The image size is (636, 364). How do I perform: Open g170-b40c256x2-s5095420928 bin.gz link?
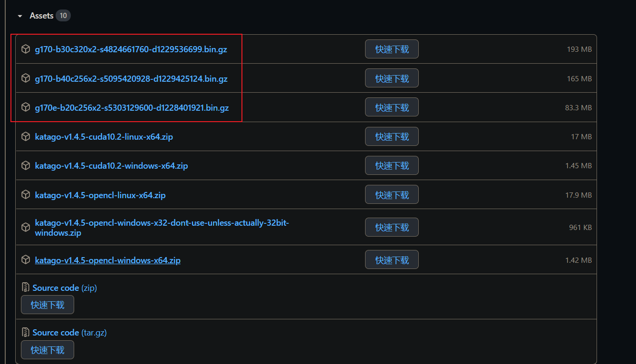[x=131, y=78]
